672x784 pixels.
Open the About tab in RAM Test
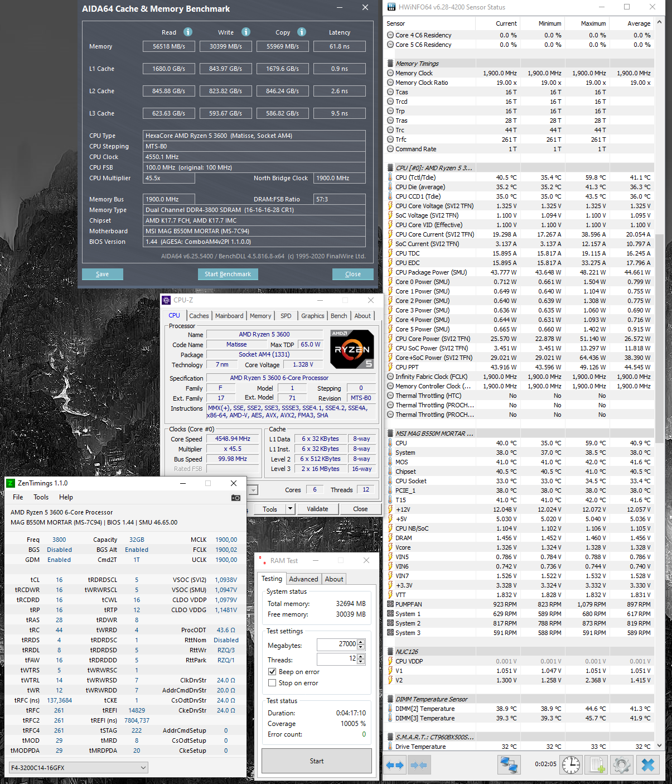334,579
